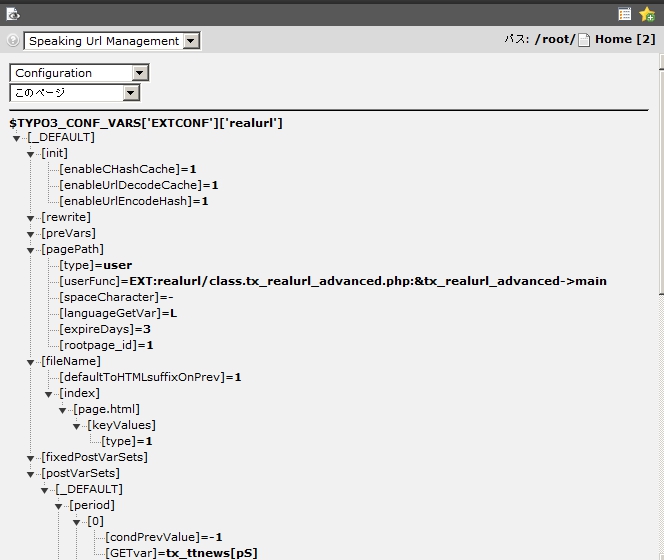Click the view page icon at top left
Screen dimensions: 664x560
[13, 14]
